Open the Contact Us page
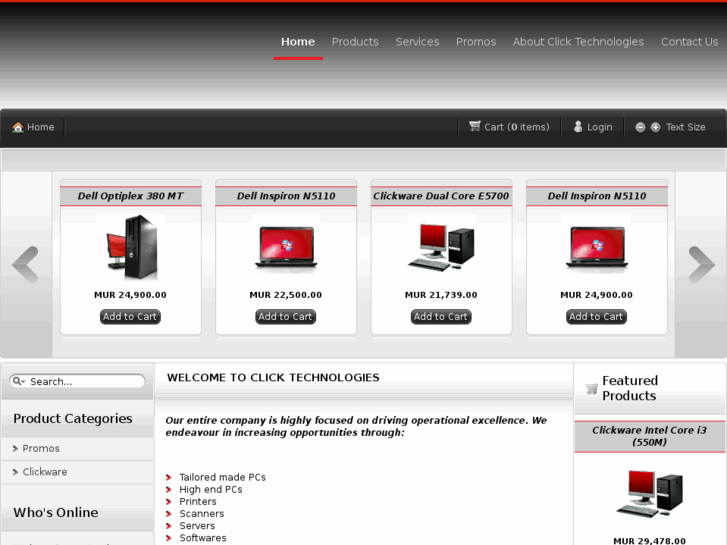The image size is (727, 545). 689,42
